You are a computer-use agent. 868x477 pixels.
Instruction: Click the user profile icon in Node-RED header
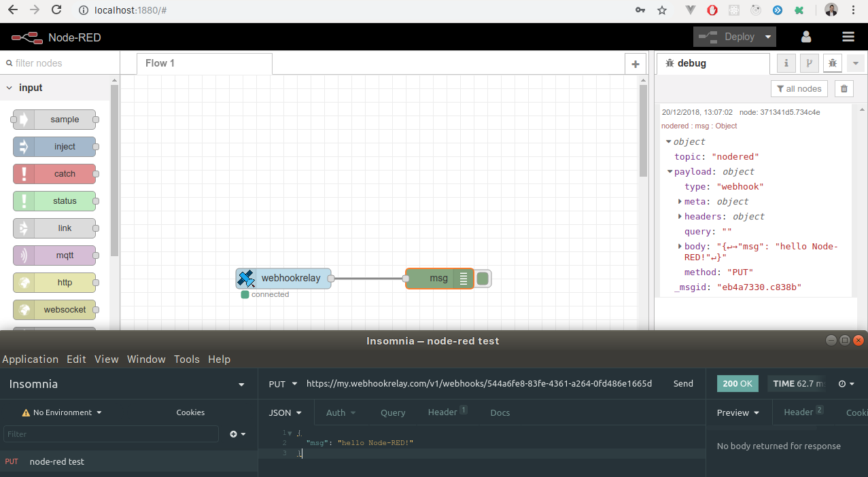pos(806,36)
